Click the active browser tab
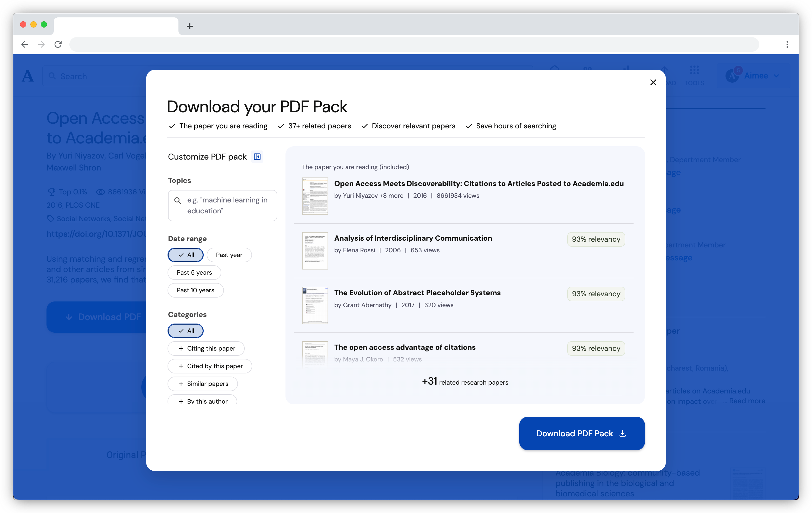The image size is (812, 513). [116, 26]
